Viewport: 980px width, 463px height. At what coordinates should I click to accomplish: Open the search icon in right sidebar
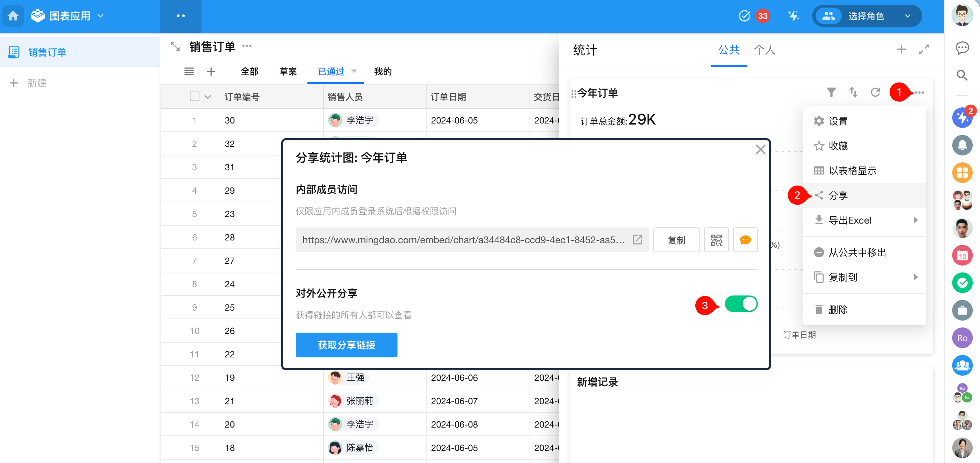[962, 75]
